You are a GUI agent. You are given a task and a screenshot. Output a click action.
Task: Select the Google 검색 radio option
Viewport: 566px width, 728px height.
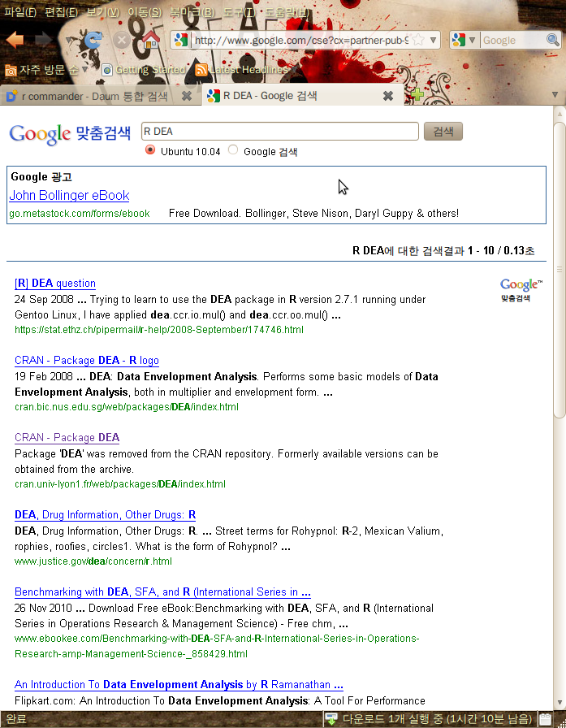(x=233, y=149)
